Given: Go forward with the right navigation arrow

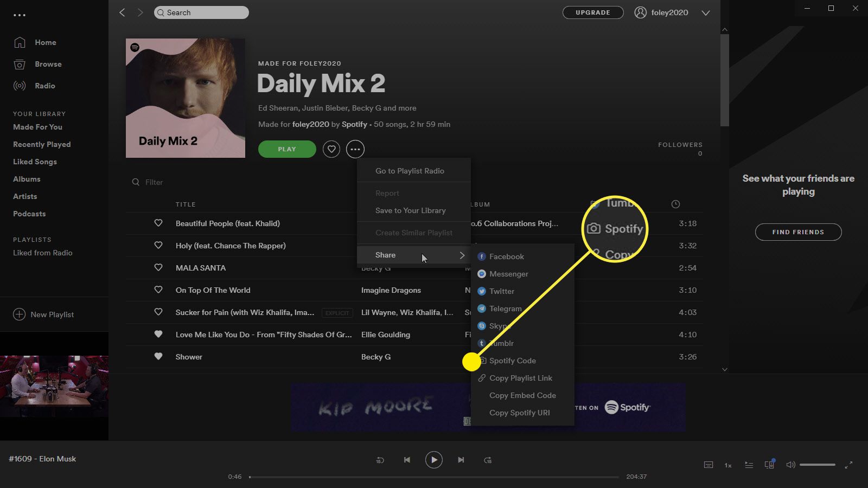Looking at the screenshot, I should 140,12.
